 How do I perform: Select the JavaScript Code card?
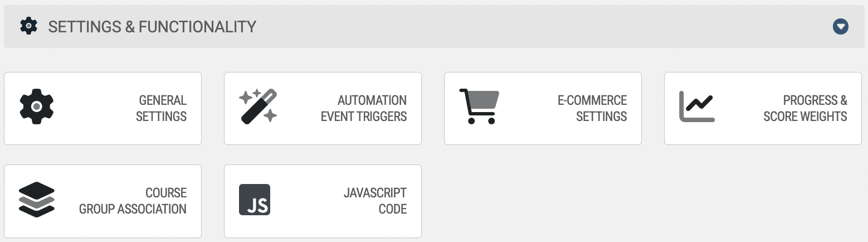(323, 201)
